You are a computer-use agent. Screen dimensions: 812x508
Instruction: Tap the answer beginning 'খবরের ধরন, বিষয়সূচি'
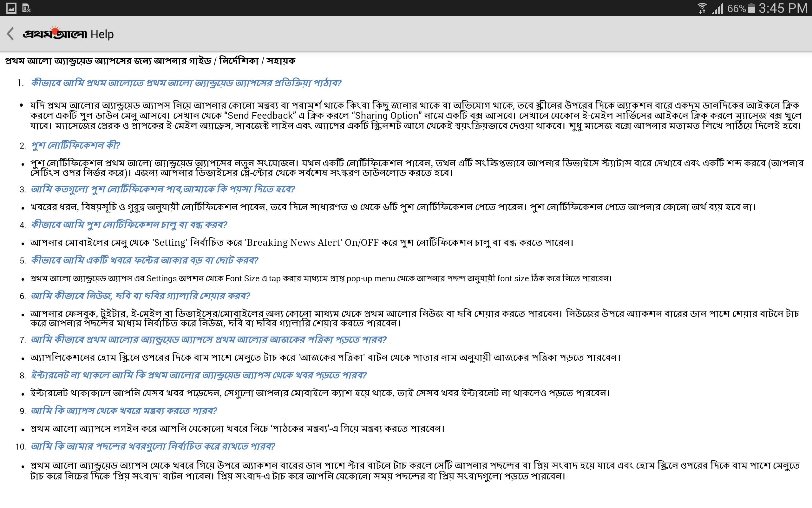pyautogui.click(x=393, y=207)
